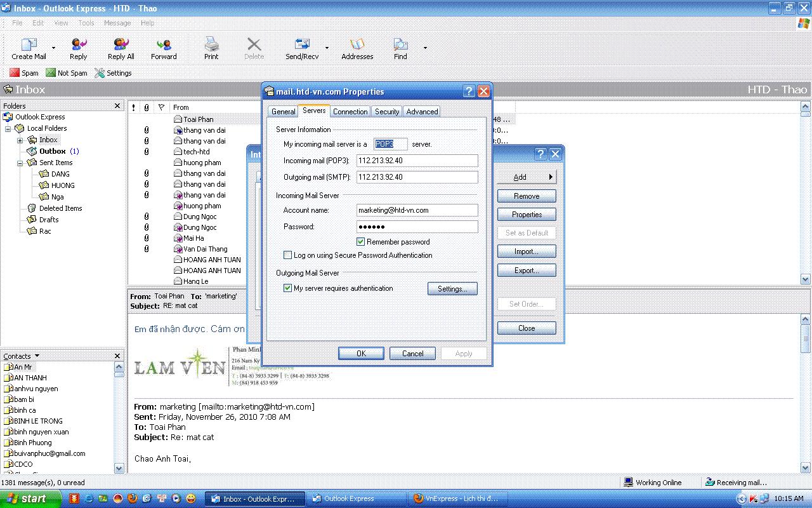Click the Outgoing mail (SMTP) field

(x=417, y=177)
